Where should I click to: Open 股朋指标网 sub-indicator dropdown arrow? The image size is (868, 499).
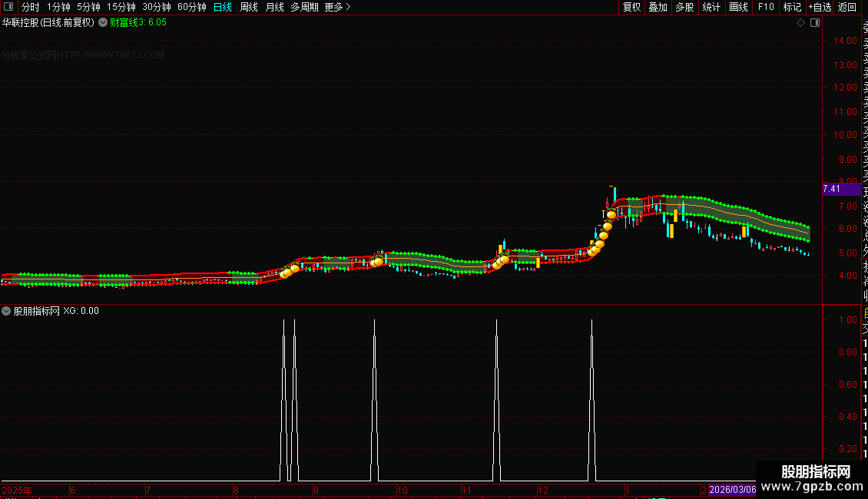(6, 311)
